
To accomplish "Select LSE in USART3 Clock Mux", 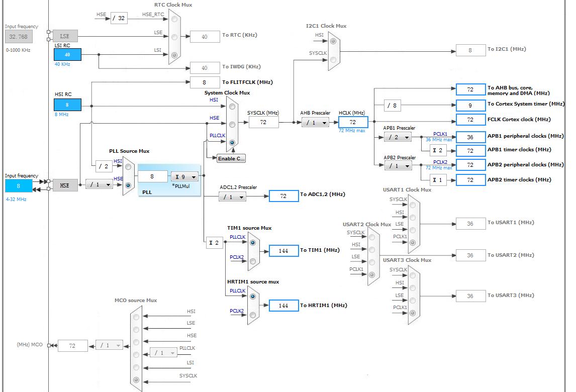I will (x=413, y=301).
